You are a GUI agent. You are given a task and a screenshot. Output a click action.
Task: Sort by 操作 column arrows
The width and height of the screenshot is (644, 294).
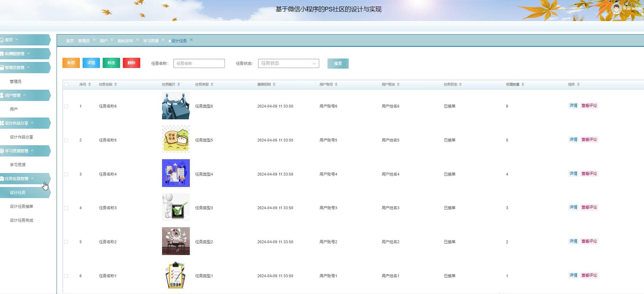point(578,85)
